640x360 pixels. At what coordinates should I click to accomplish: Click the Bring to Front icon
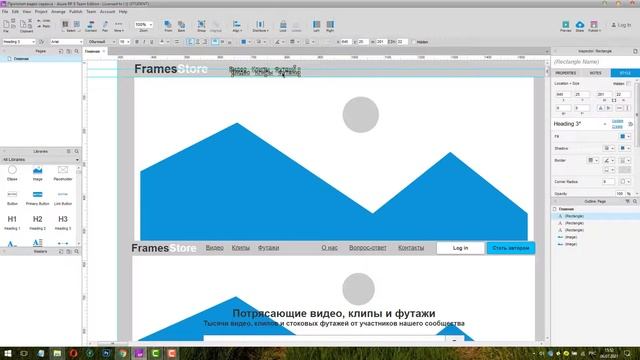coord(168,25)
